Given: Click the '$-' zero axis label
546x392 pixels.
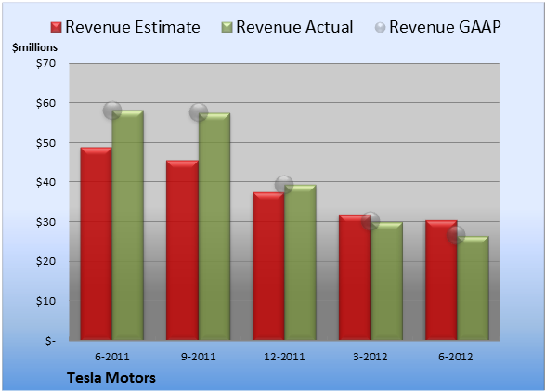Looking at the screenshot, I should point(50,341).
